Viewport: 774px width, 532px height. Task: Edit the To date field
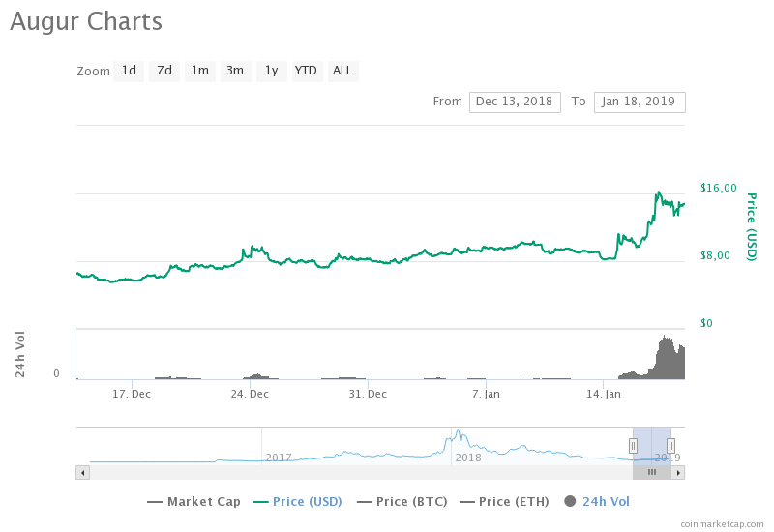640,103
